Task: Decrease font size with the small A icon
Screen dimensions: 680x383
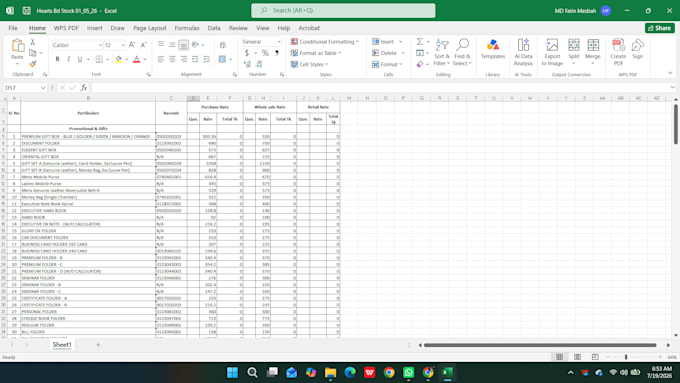Action: (x=144, y=45)
